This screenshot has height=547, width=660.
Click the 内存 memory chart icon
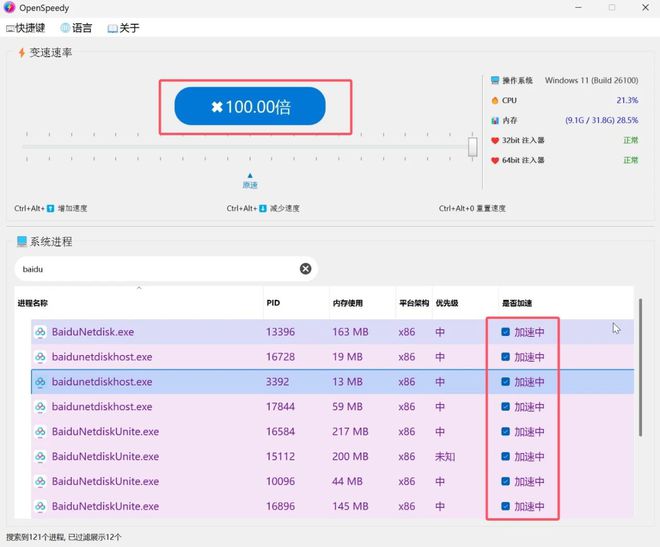(x=495, y=120)
